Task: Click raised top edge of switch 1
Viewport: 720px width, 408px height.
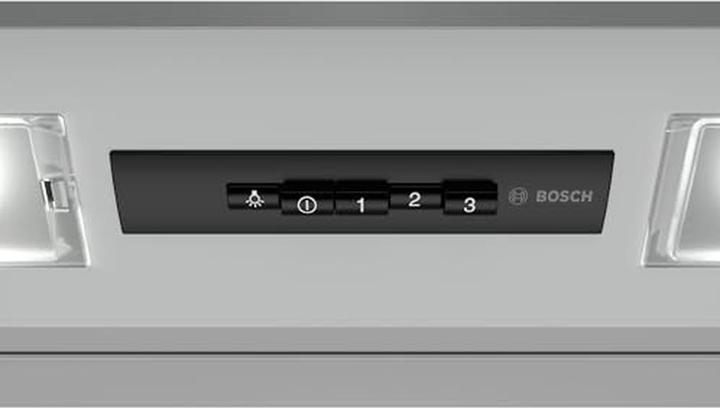Action: coord(361,186)
